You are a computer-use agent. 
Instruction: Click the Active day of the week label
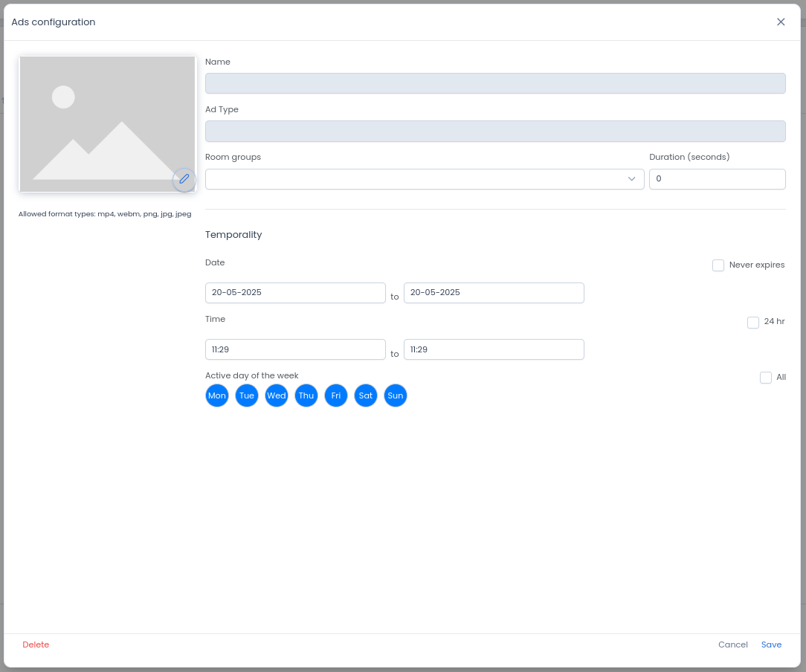pyautogui.click(x=252, y=375)
